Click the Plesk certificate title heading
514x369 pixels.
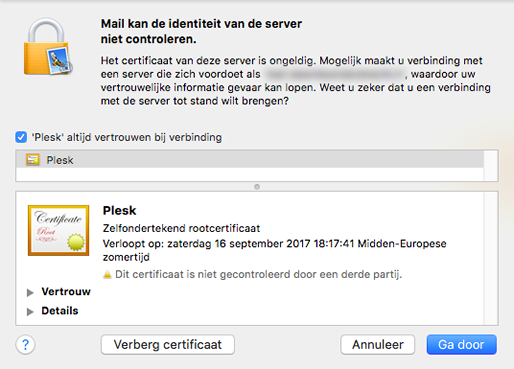(119, 211)
